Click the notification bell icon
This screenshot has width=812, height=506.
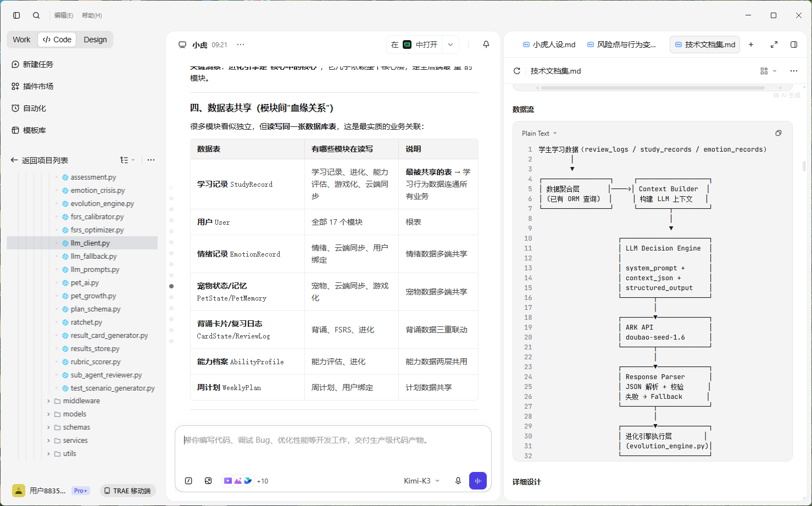tap(486, 45)
